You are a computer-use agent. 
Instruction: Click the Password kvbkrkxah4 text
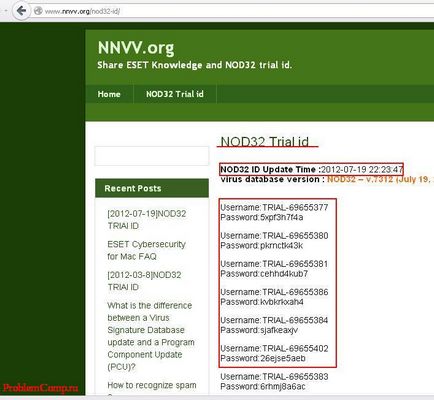[262, 302]
